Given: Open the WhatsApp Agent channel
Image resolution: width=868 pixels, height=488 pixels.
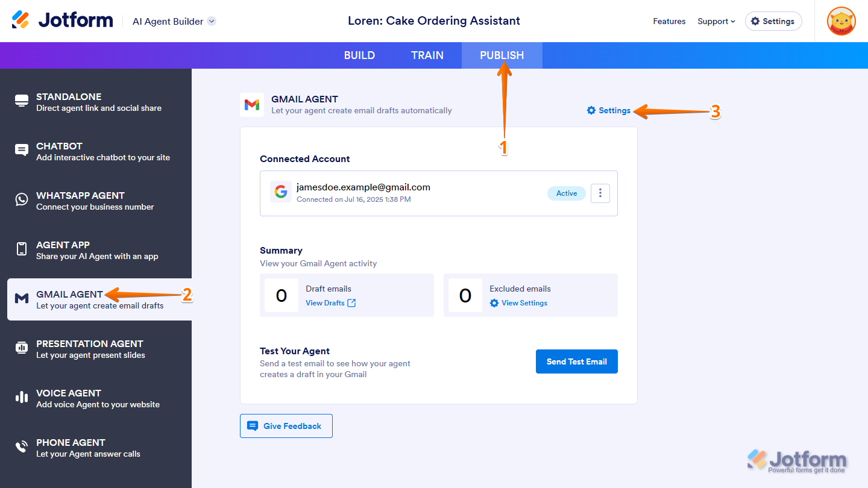Looking at the screenshot, I should click(x=96, y=201).
